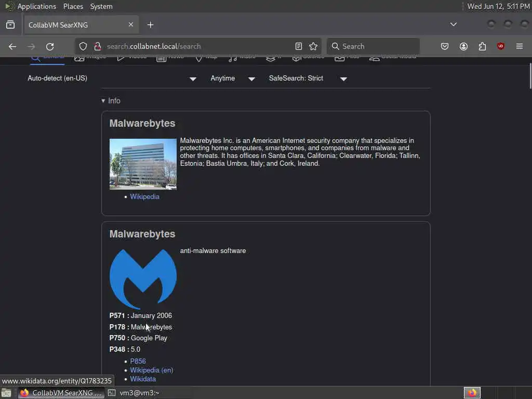This screenshot has height=399, width=532.
Task: Open the Wikipedia (en) link
Action: (151, 370)
